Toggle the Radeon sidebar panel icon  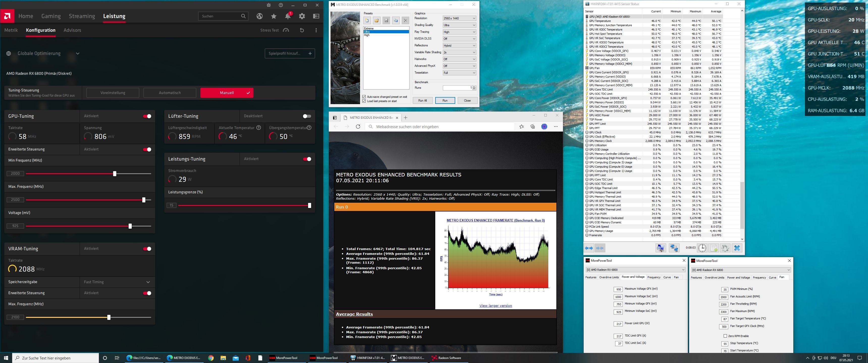tap(316, 16)
